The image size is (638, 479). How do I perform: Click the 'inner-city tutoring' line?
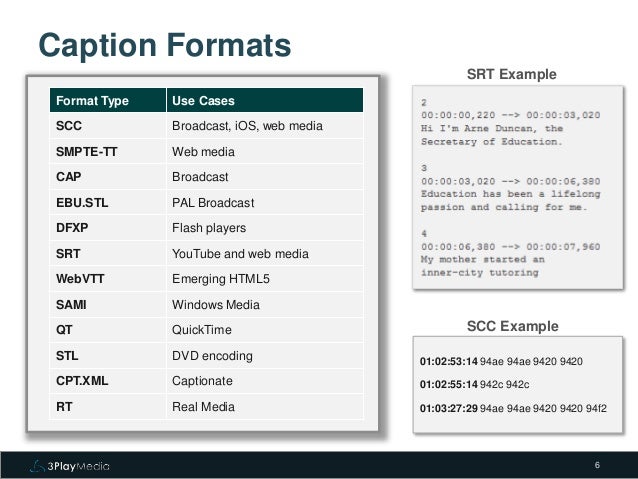(480, 273)
